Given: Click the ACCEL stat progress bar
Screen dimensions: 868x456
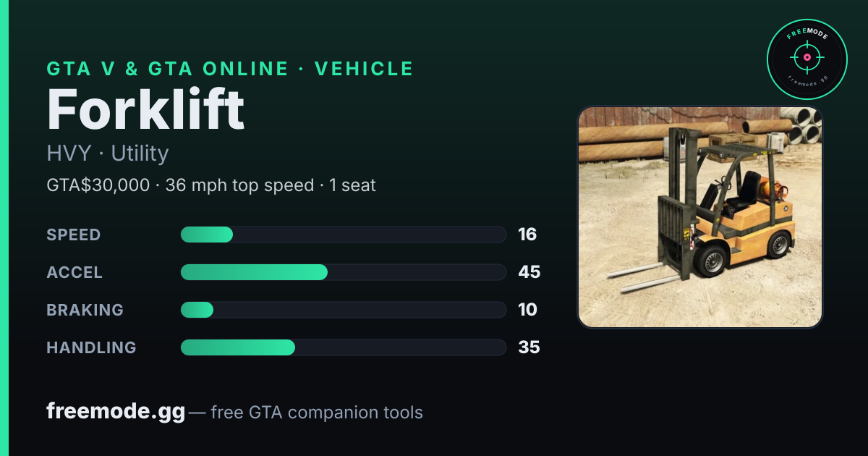Looking at the screenshot, I should click(343, 272).
